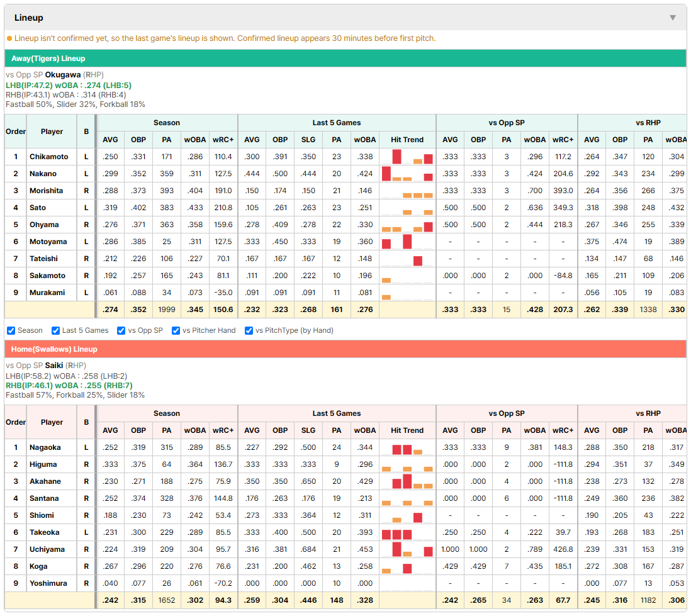Click Chikamoto's hit trend chart

tap(407, 157)
